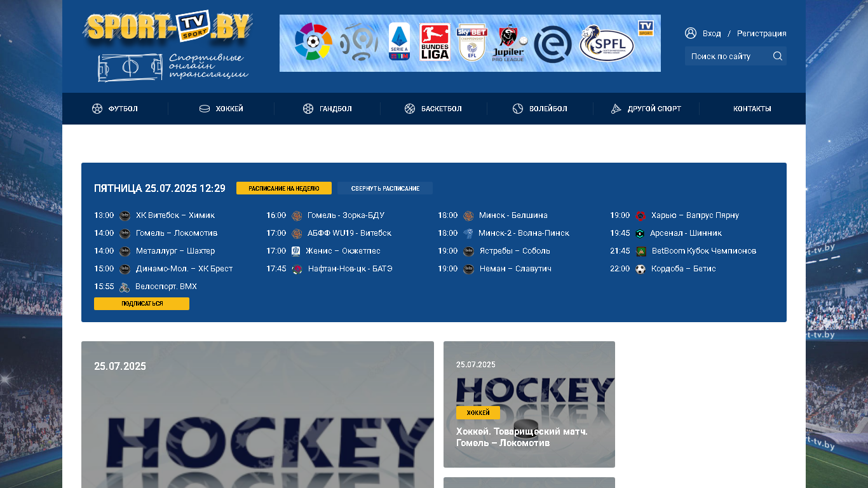Click the icon beside Женис – Окжетпес

296,252
